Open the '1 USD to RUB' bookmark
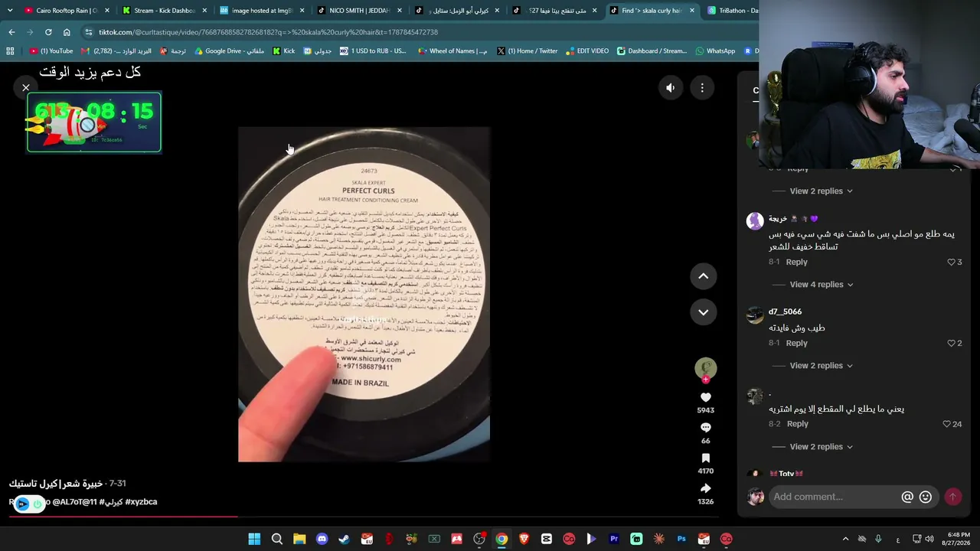The height and width of the screenshot is (551, 980). pos(373,51)
